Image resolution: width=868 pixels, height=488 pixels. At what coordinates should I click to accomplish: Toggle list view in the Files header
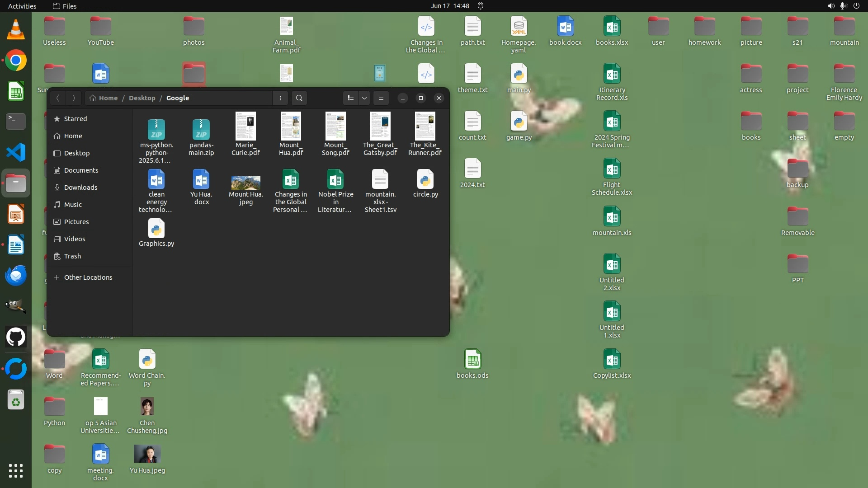click(351, 98)
